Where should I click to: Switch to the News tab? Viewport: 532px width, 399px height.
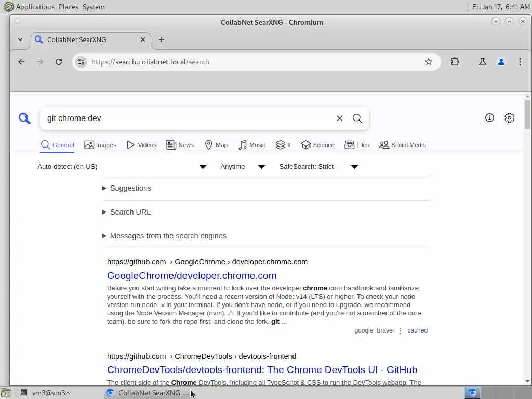[180, 145]
